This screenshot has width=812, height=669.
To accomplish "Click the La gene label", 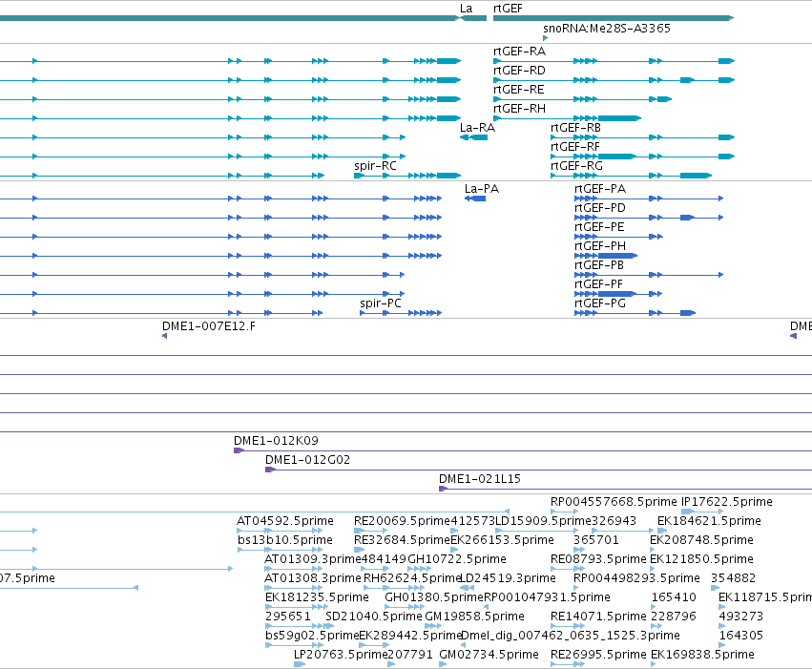I will [466, 9].
